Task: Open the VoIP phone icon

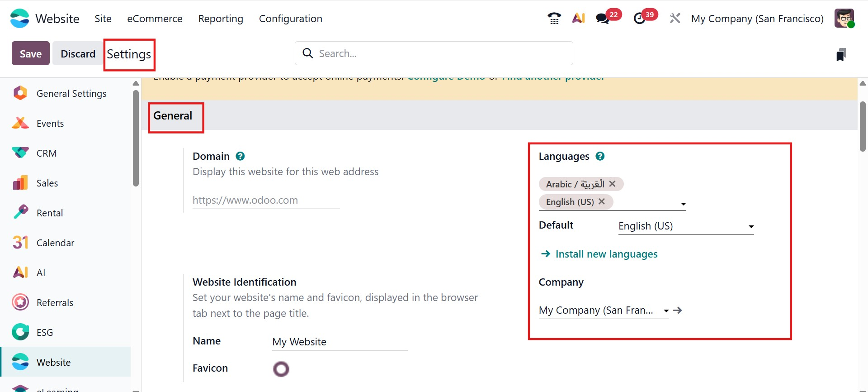Action: click(554, 19)
